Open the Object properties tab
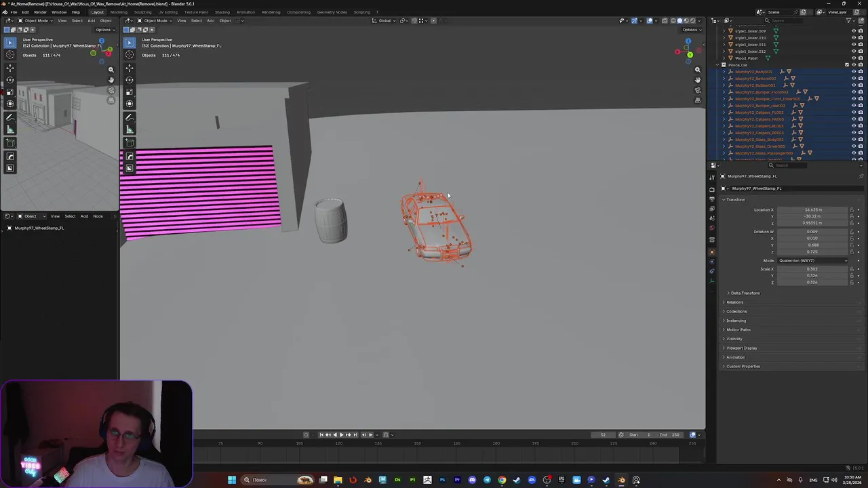Image resolution: width=868 pixels, height=488 pixels. point(712,252)
